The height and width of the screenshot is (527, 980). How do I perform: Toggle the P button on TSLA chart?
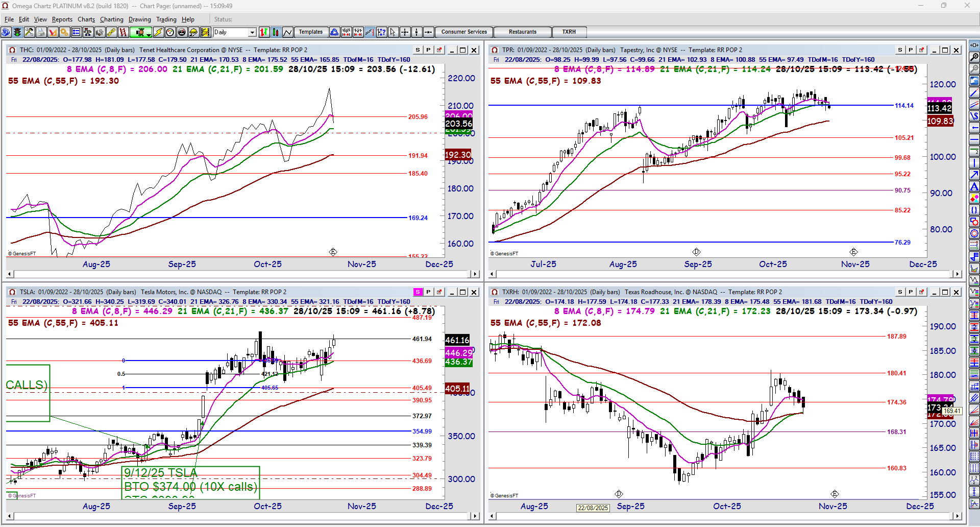(428, 292)
